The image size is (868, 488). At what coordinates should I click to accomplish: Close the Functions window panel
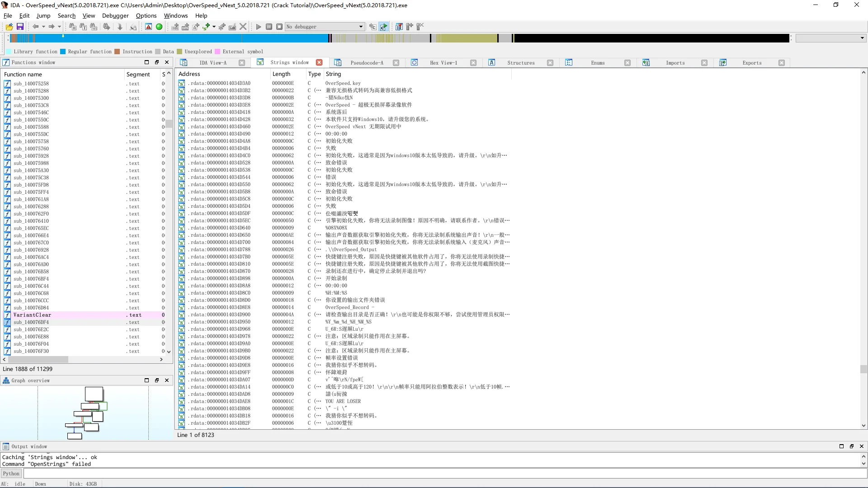[167, 62]
